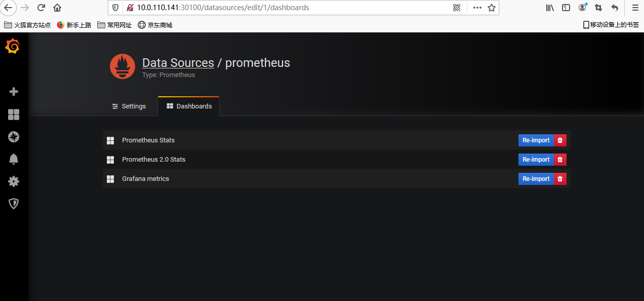Image resolution: width=644 pixels, height=301 pixels.
Task: Open the Firefox hamburger menu
Action: tap(635, 8)
